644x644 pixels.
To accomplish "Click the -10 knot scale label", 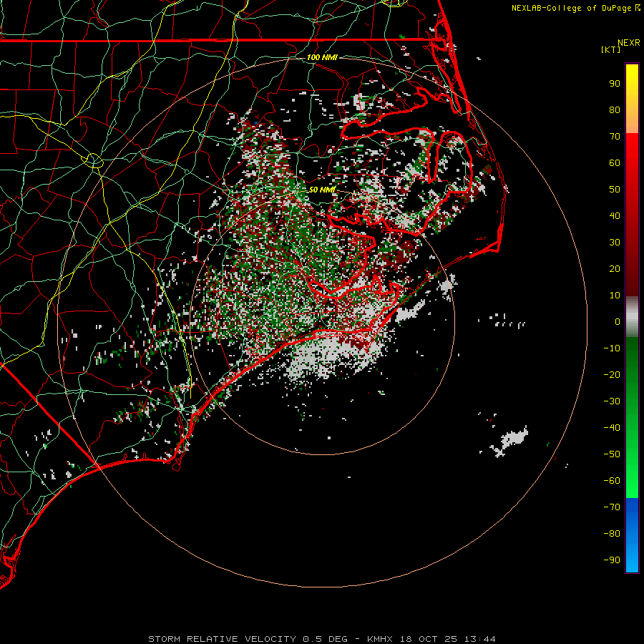I will (612, 348).
